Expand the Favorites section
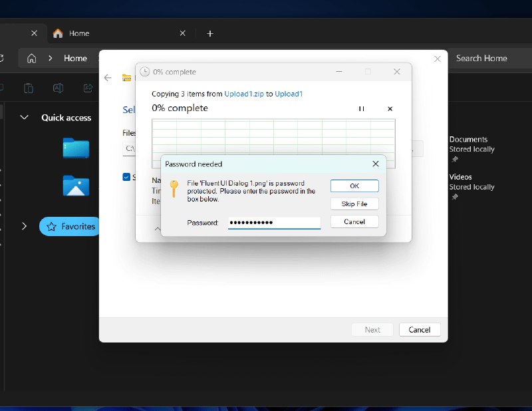532x411 pixels. click(x=24, y=226)
